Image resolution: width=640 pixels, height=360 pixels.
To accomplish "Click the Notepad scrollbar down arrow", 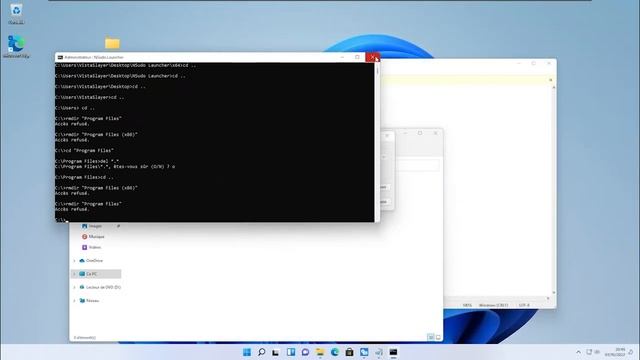I will tap(553, 293).
